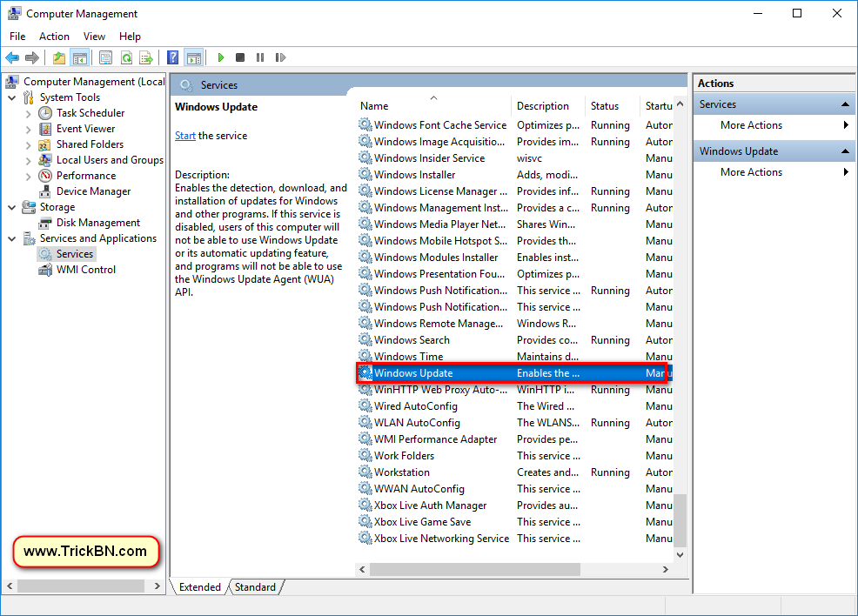Click the Refresh toolbar icon
This screenshot has height=616, width=858.
pyautogui.click(x=126, y=57)
